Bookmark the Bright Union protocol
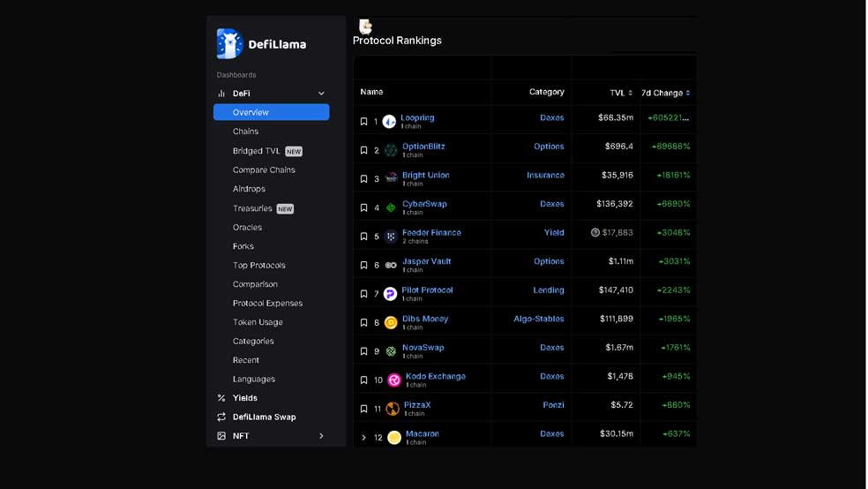This screenshot has width=868, height=489. 363,179
